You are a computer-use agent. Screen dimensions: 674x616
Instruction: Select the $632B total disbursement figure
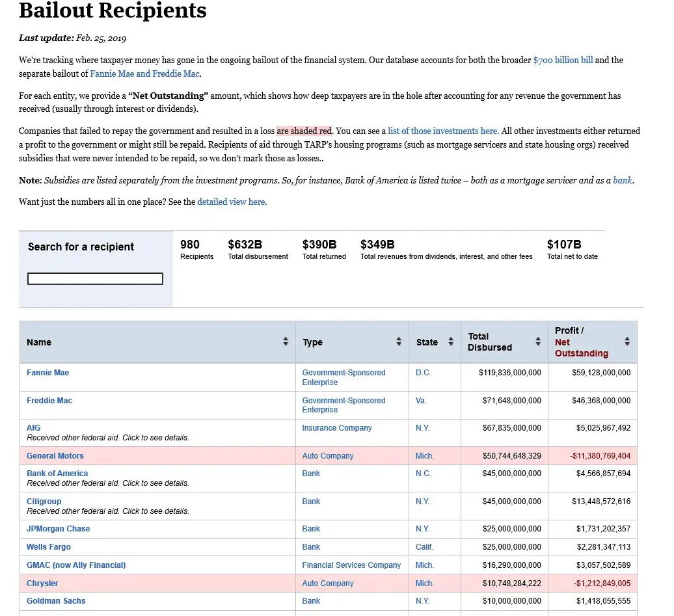point(245,245)
